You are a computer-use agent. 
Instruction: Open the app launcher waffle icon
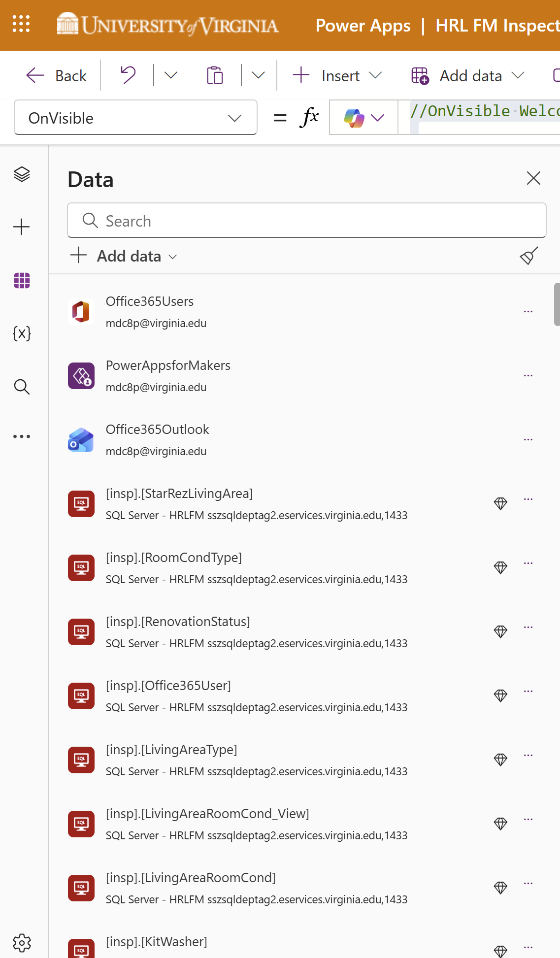(x=21, y=24)
